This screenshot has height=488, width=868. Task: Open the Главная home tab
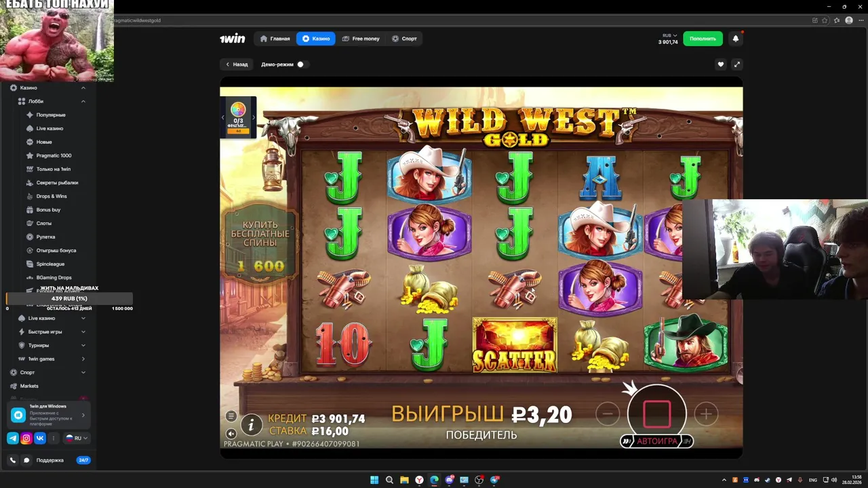[x=275, y=39]
